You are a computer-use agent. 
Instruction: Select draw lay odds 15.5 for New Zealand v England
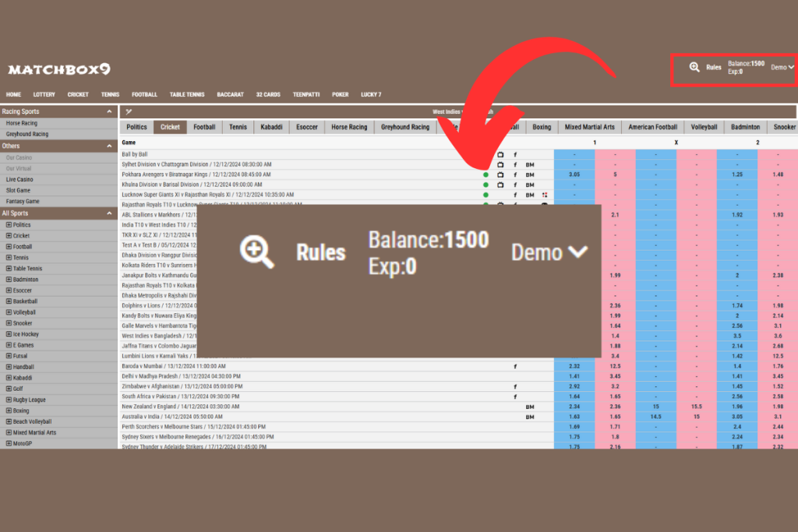tap(696, 407)
